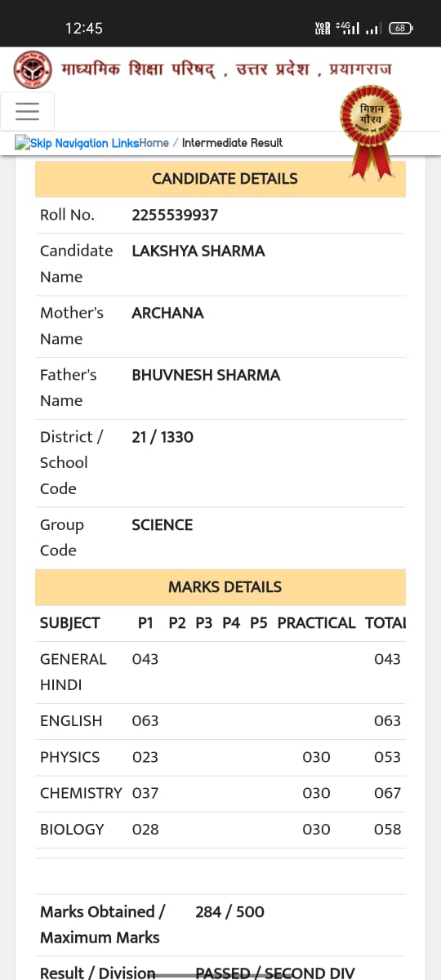Tap the 4G signal strength icon
This screenshot has height=980, width=441.
pos(349,28)
